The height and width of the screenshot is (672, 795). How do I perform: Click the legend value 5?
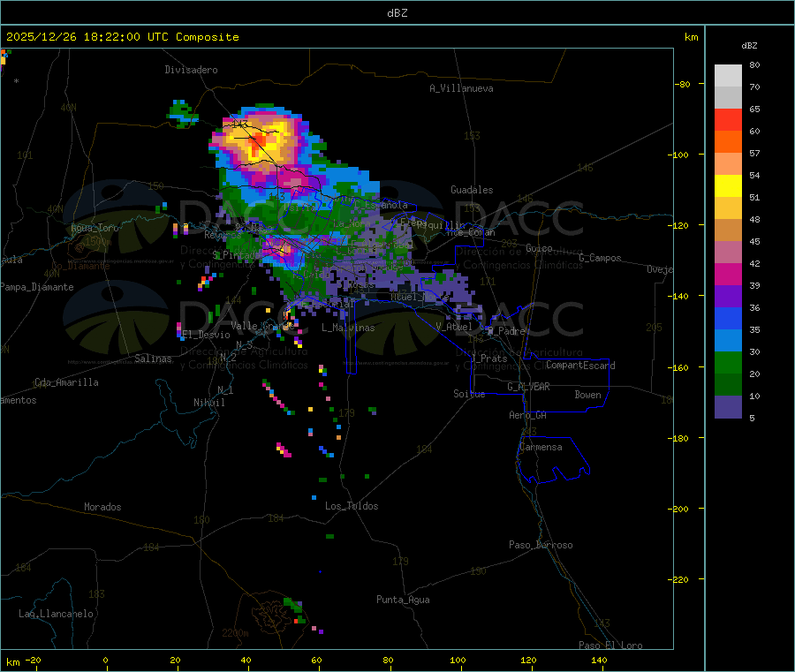[x=752, y=418]
